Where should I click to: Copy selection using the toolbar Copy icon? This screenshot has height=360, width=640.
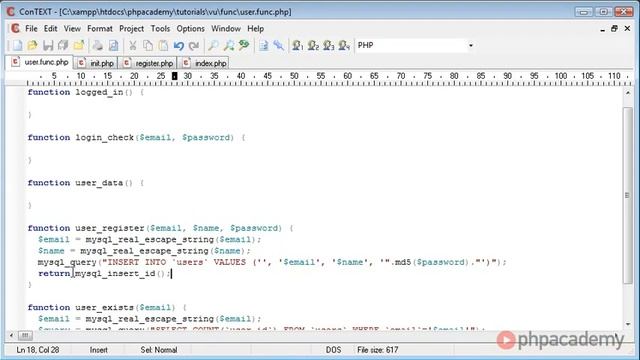[x=148, y=45]
